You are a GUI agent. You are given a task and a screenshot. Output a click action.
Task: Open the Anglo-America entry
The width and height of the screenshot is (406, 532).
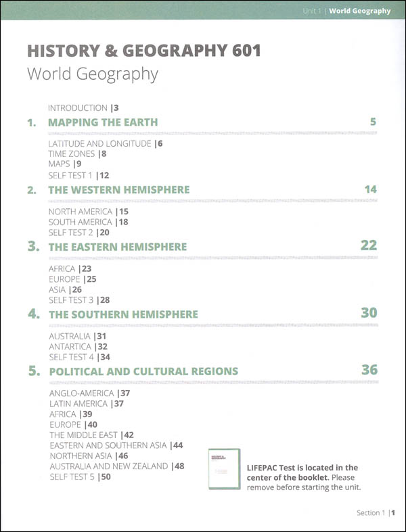(x=90, y=393)
